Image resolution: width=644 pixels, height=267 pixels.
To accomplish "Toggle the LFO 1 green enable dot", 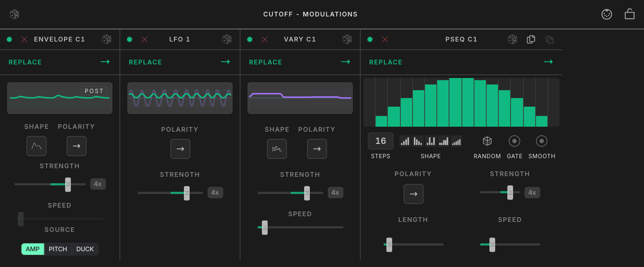I will tap(130, 39).
